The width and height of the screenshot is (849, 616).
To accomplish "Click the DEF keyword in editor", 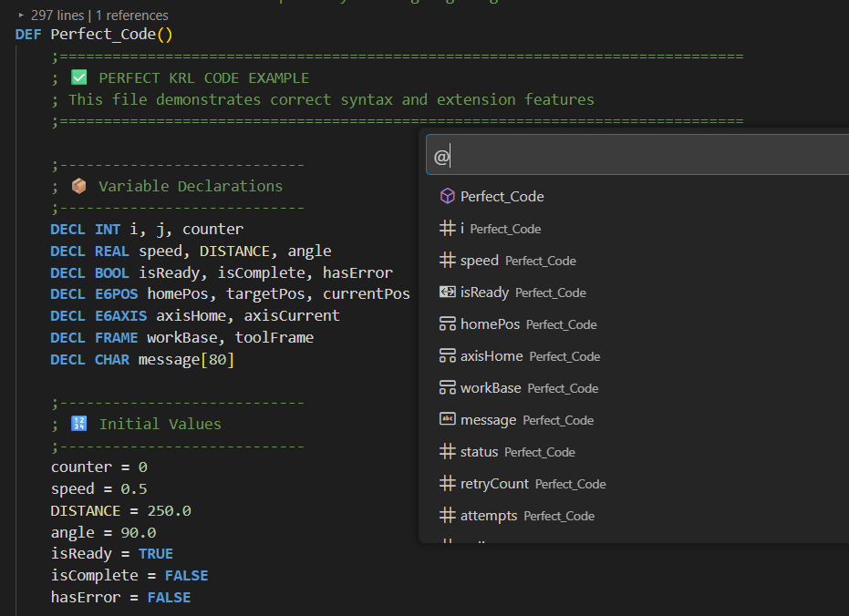I will click(x=28, y=34).
